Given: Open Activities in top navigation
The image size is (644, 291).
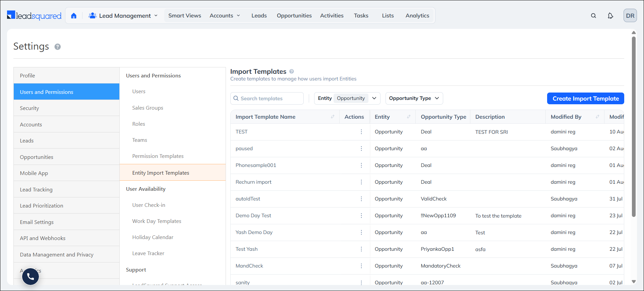Looking at the screenshot, I should (332, 16).
